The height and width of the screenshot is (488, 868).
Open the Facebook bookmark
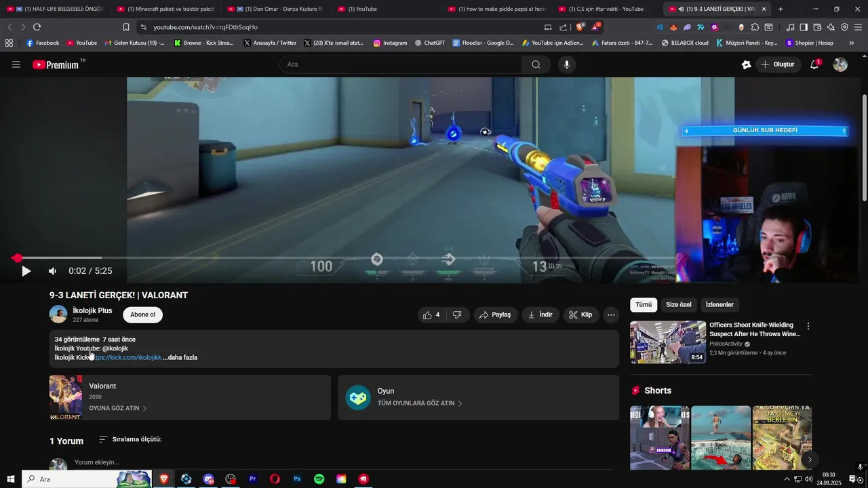pyautogui.click(x=43, y=43)
